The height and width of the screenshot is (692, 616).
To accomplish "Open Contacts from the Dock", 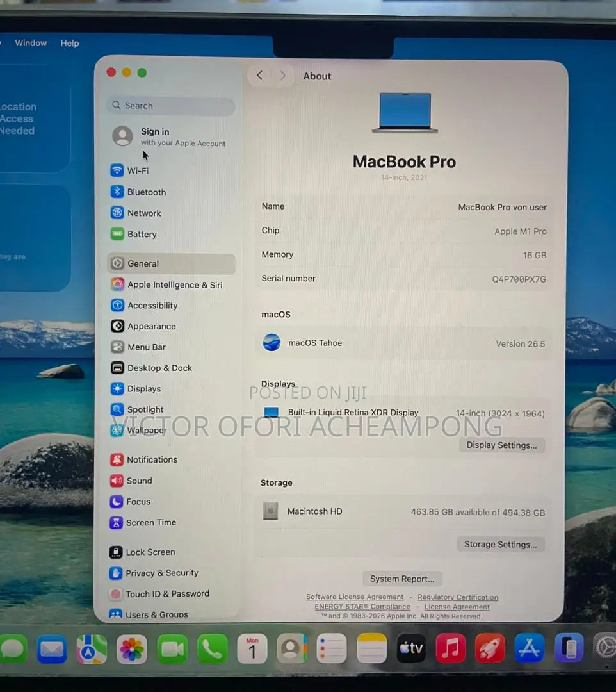I will tap(292, 648).
